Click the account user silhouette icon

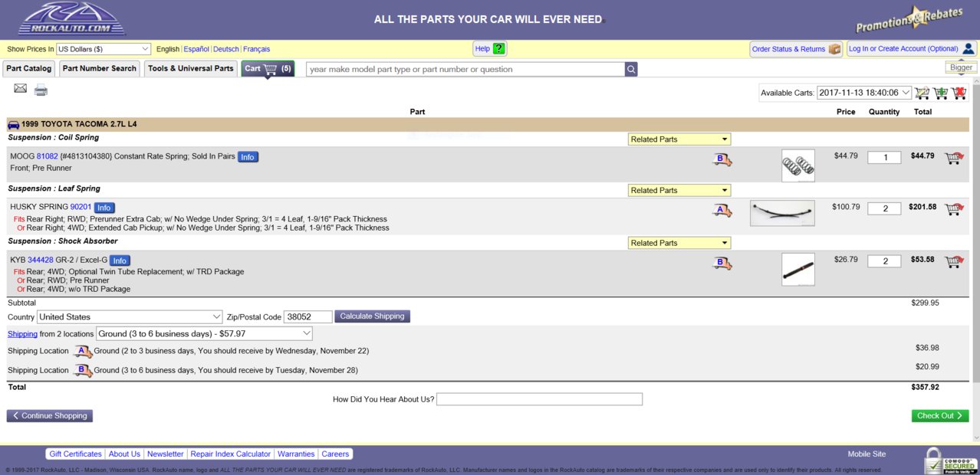click(968, 48)
